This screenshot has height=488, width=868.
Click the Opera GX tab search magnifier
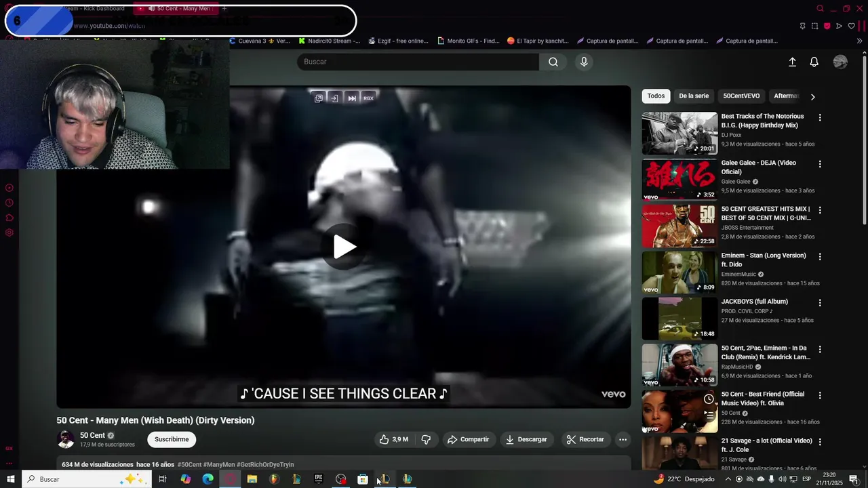(820, 9)
